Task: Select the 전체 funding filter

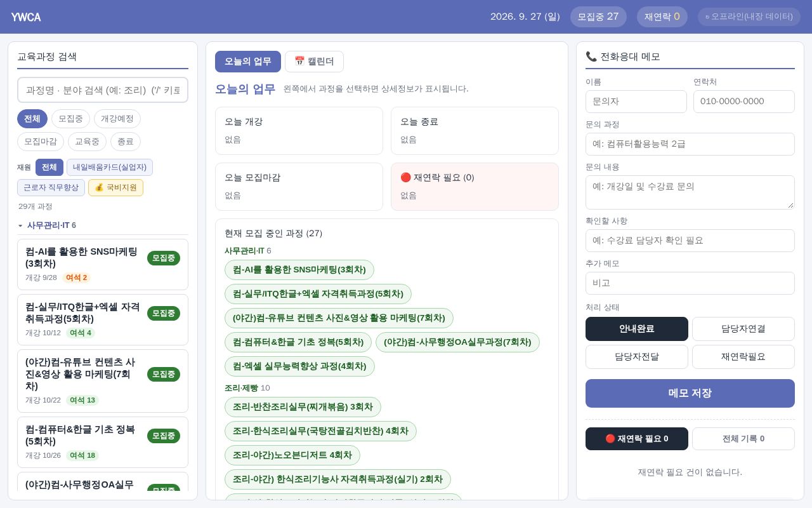Action: point(49,168)
